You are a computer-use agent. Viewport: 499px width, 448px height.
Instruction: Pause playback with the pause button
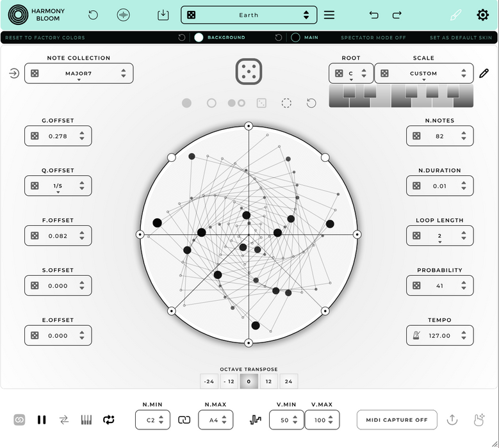pos(42,420)
